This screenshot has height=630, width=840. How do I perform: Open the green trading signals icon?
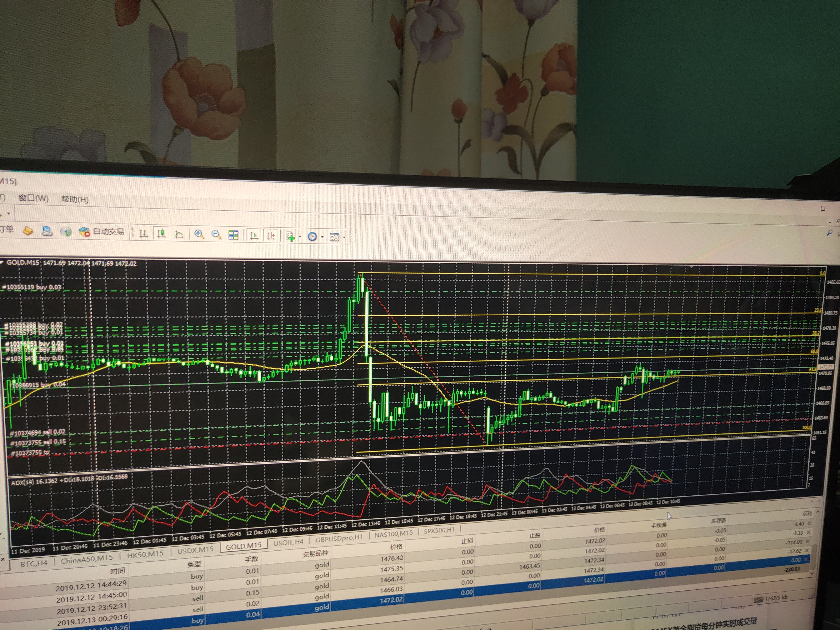click(x=66, y=231)
